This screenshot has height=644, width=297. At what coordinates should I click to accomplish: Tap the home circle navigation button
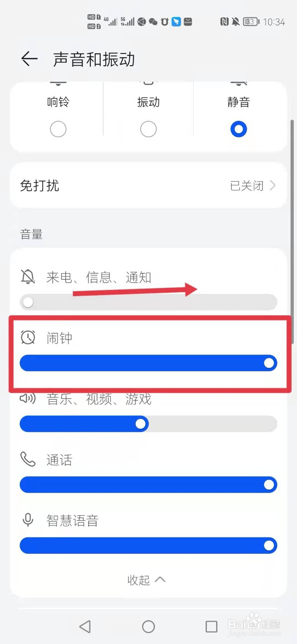click(148, 626)
